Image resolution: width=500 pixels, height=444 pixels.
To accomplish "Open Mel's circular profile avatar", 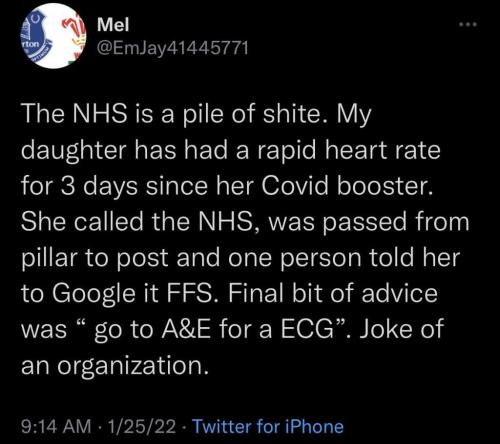I will tap(54, 36).
